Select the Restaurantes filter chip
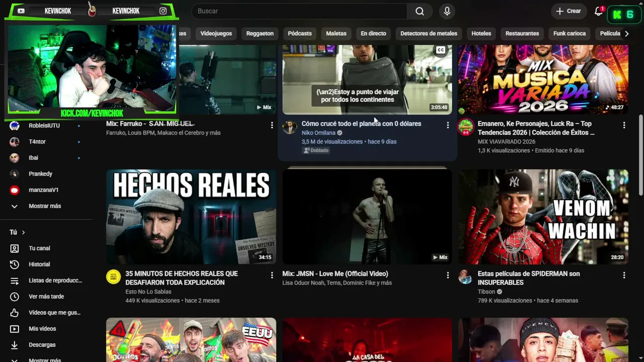644x362 pixels. pos(522,34)
